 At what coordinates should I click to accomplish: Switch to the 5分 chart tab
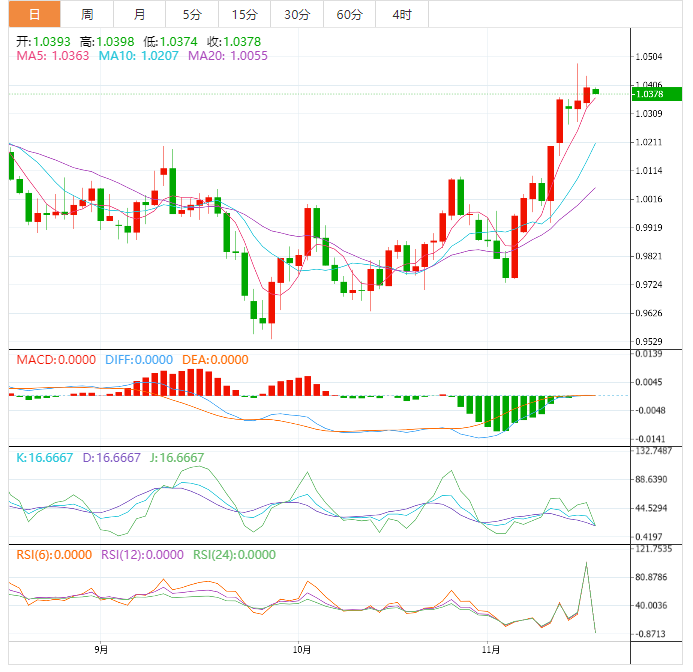191,14
